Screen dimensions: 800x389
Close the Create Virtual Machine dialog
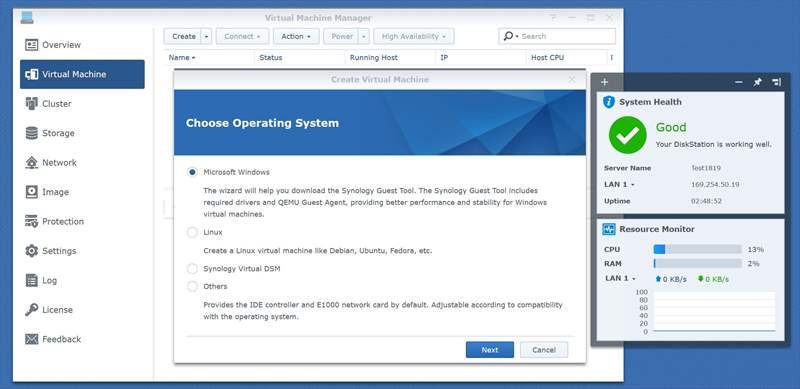coord(572,80)
